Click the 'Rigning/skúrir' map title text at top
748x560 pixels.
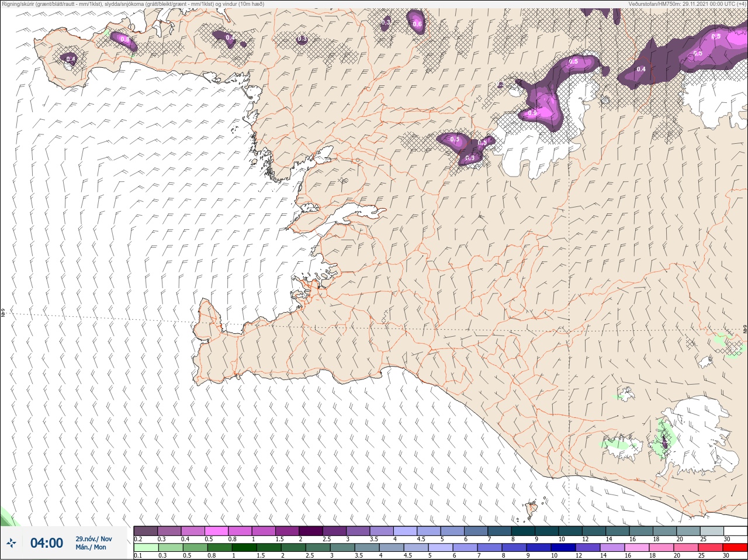pyautogui.click(x=133, y=4)
